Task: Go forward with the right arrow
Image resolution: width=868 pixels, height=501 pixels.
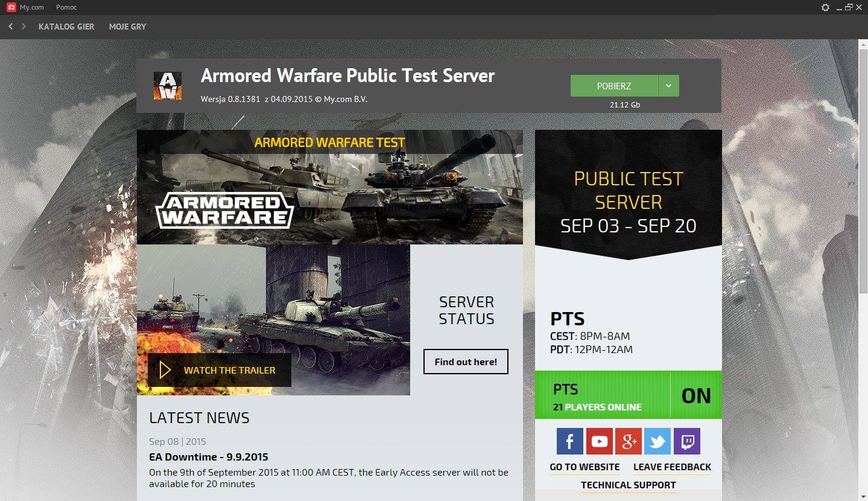Action: [x=24, y=27]
